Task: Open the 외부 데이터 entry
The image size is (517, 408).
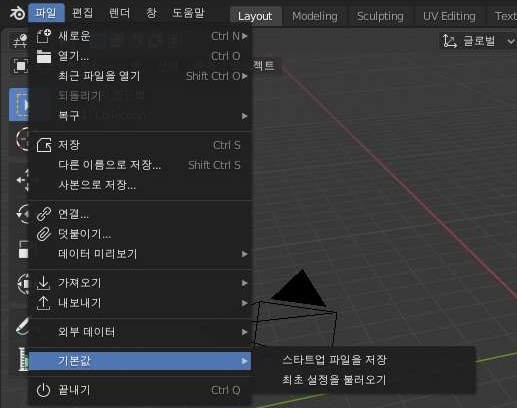Action: pos(141,332)
